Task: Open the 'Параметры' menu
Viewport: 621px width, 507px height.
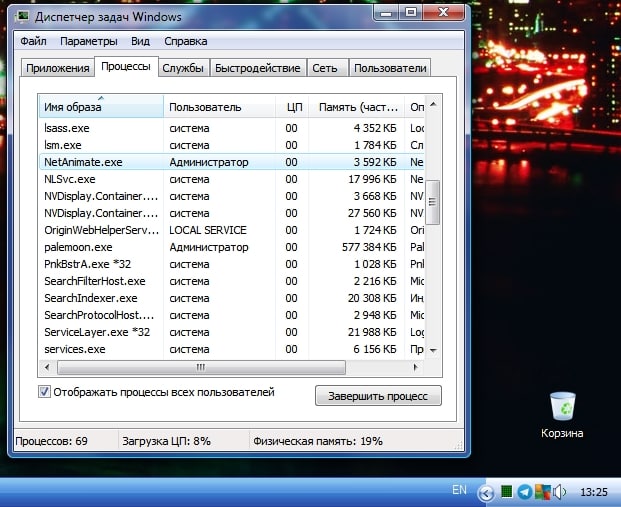Action: pos(89,41)
